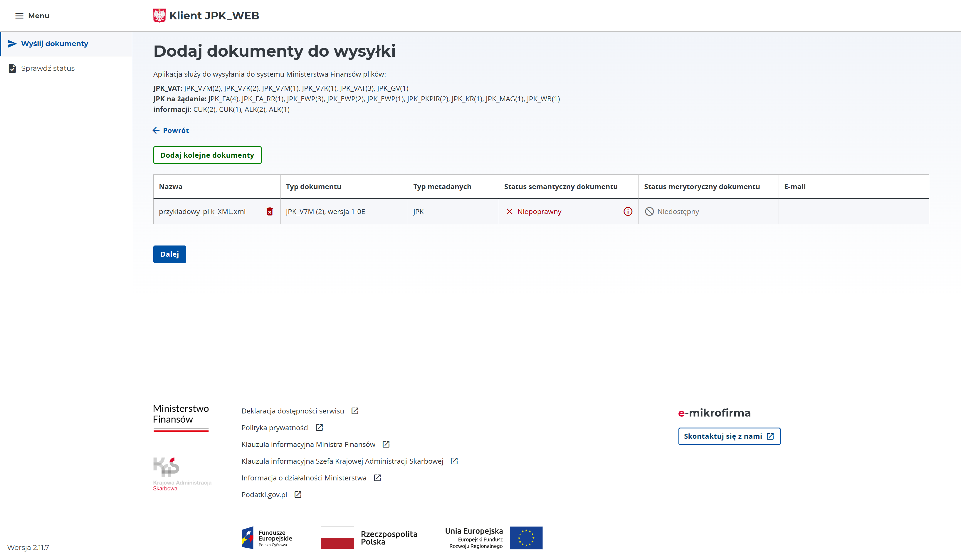The height and width of the screenshot is (560, 961).
Task: Click external-link icon after Podatki.gov.pl
Action: (x=298, y=495)
